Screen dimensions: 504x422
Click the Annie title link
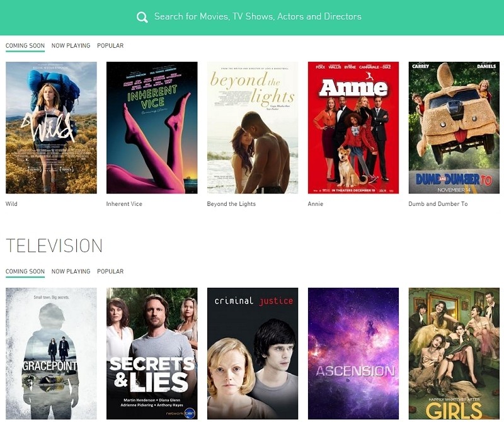[316, 204]
